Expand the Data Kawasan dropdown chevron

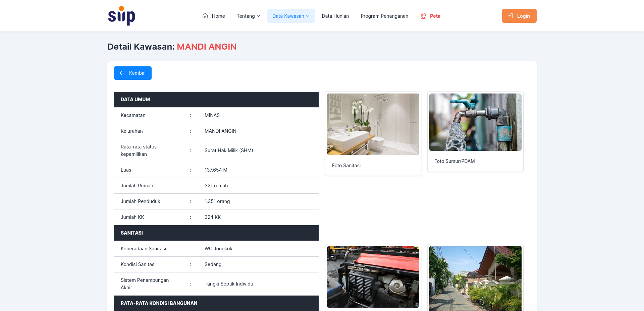tap(308, 16)
